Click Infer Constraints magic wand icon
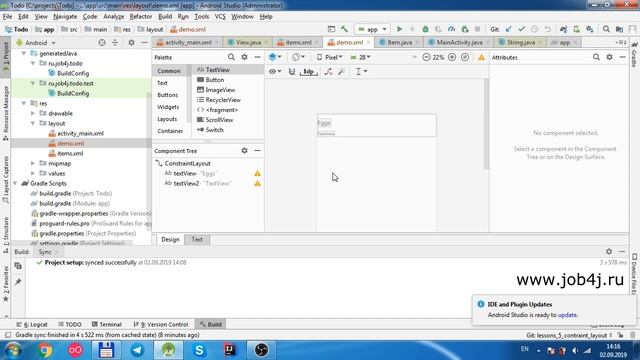 341,71
